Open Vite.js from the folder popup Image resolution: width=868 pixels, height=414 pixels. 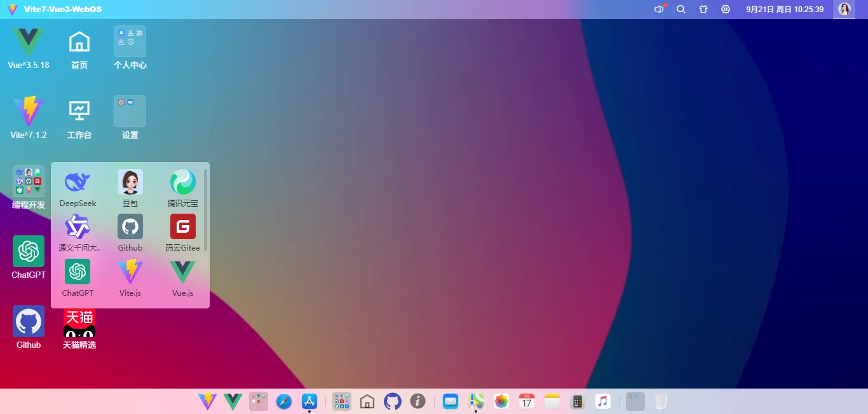pos(130,271)
